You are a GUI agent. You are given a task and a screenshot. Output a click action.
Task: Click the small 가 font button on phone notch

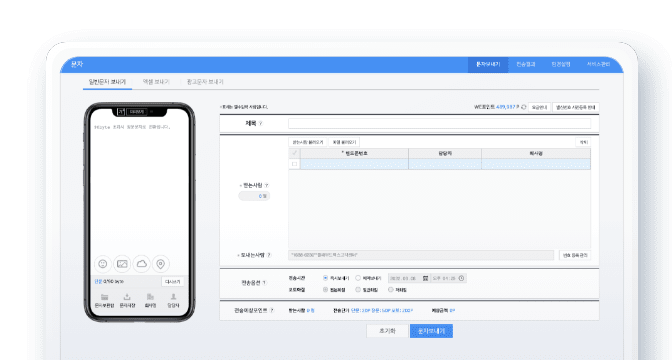[x=121, y=112]
